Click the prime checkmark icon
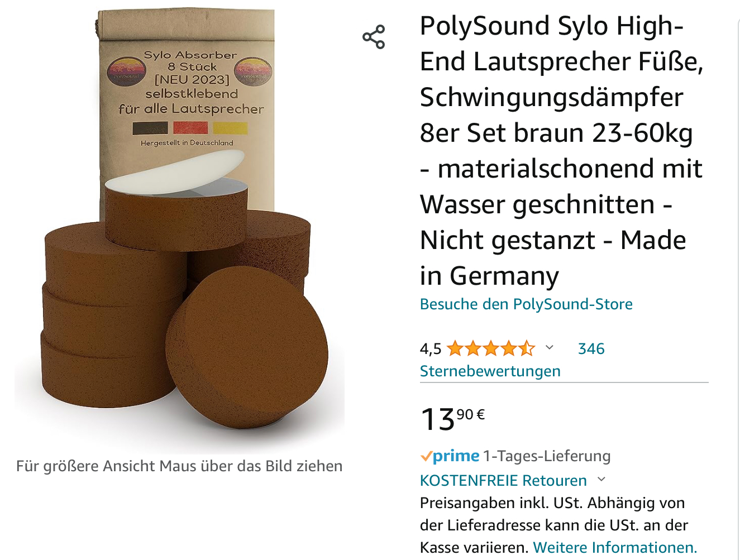This screenshot has height=560, width=740. [x=426, y=457]
